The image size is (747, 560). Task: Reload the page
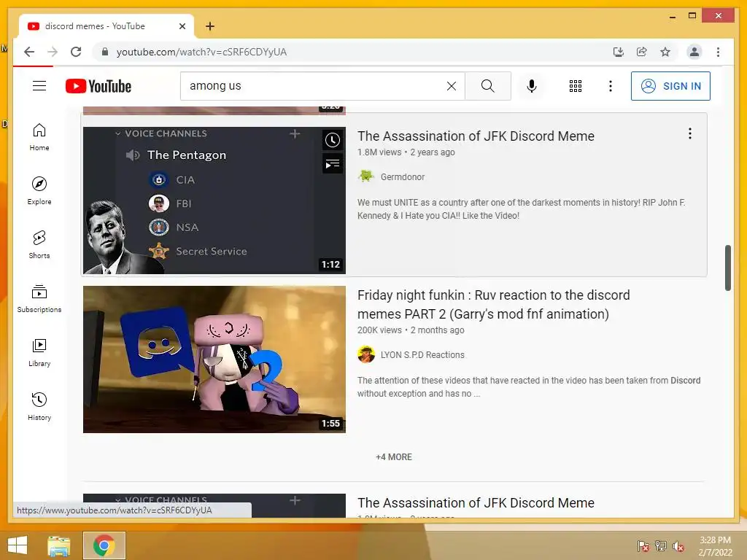click(76, 52)
